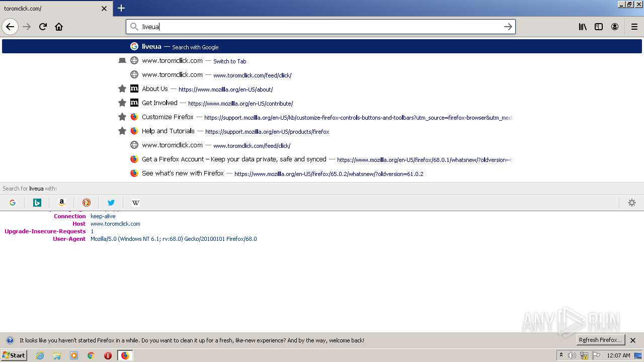This screenshot has height=362, width=644.
Task: Open Firefox Account icon
Action: point(615,27)
